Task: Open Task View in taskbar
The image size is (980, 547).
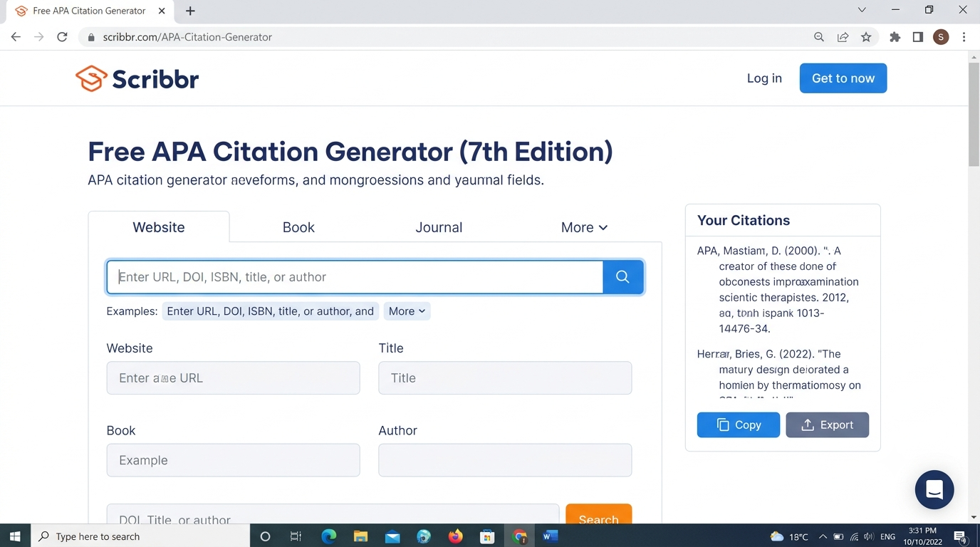Action: coord(296,536)
